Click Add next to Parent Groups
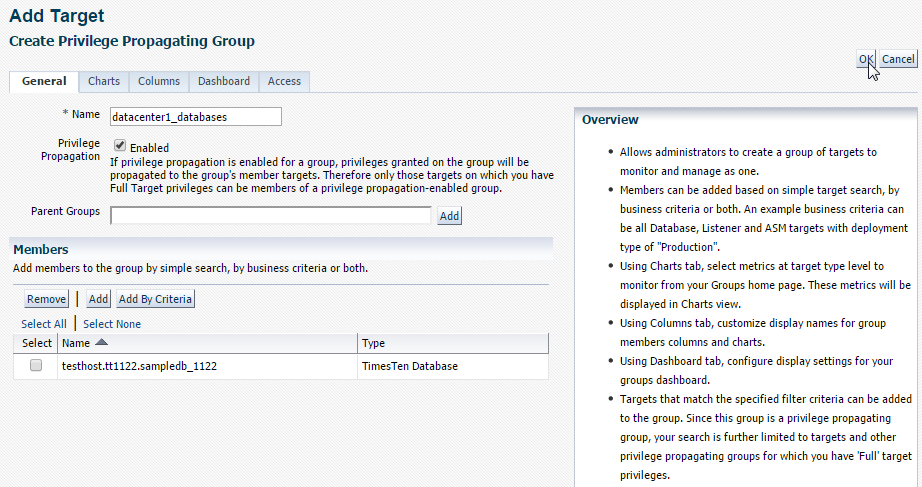This screenshot has height=487, width=922. tap(449, 216)
